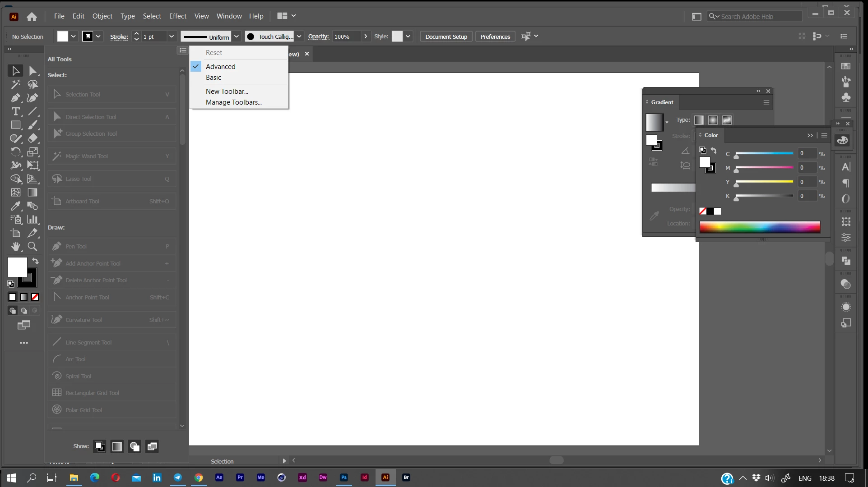This screenshot has width=868, height=487.
Task: Click the Preferences button
Action: (x=495, y=37)
